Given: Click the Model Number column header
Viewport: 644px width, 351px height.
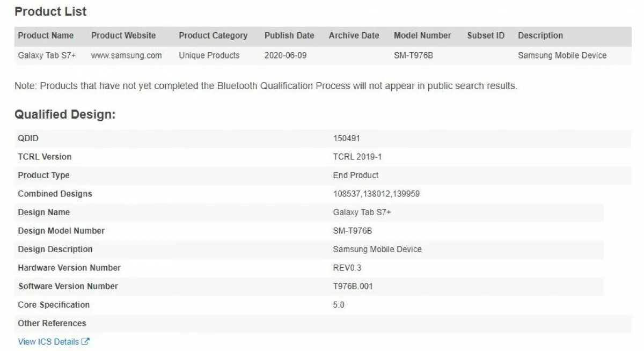Looking at the screenshot, I should pyautogui.click(x=422, y=35).
